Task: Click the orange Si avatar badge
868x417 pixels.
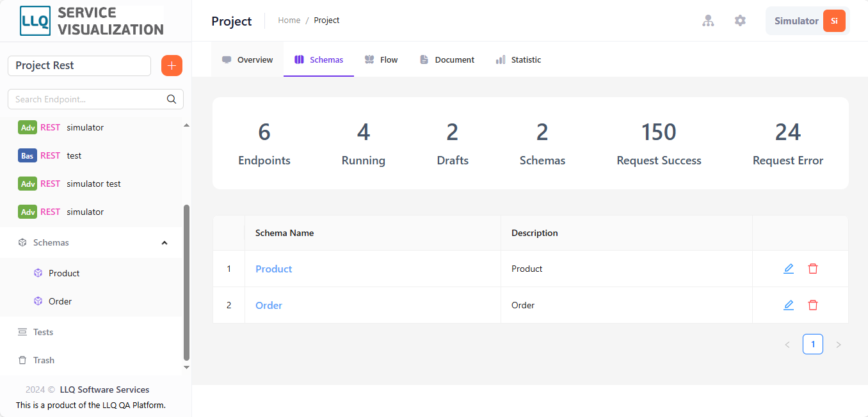Action: pyautogui.click(x=834, y=20)
